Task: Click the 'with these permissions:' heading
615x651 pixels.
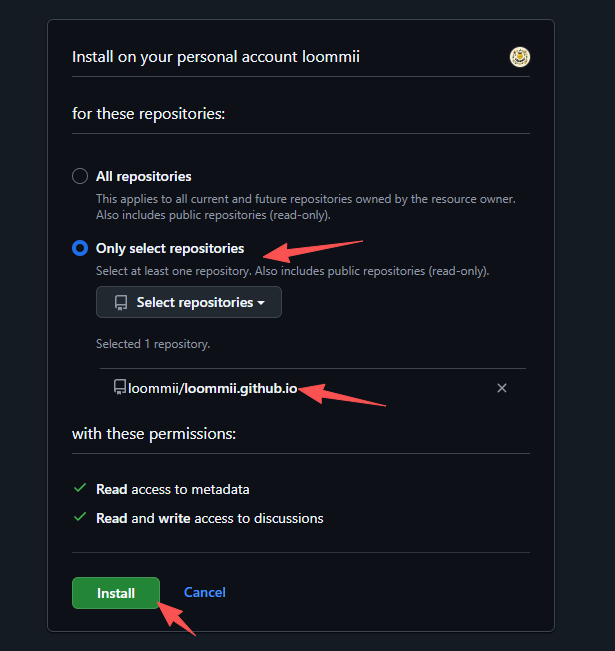Action: click(x=153, y=434)
